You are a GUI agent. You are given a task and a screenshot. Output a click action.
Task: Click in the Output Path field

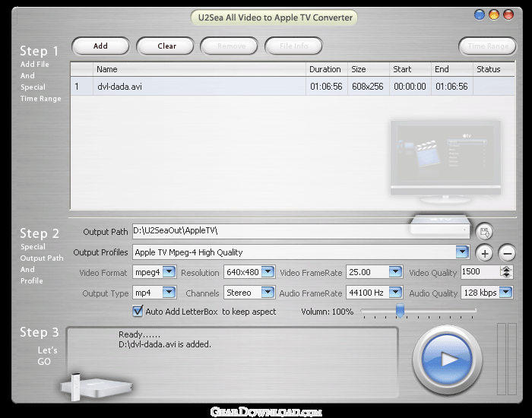tap(301, 231)
